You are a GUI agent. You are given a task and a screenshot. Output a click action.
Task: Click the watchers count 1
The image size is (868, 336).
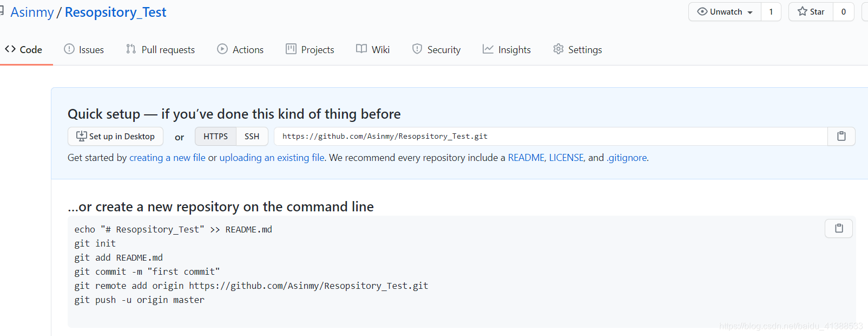coord(771,12)
